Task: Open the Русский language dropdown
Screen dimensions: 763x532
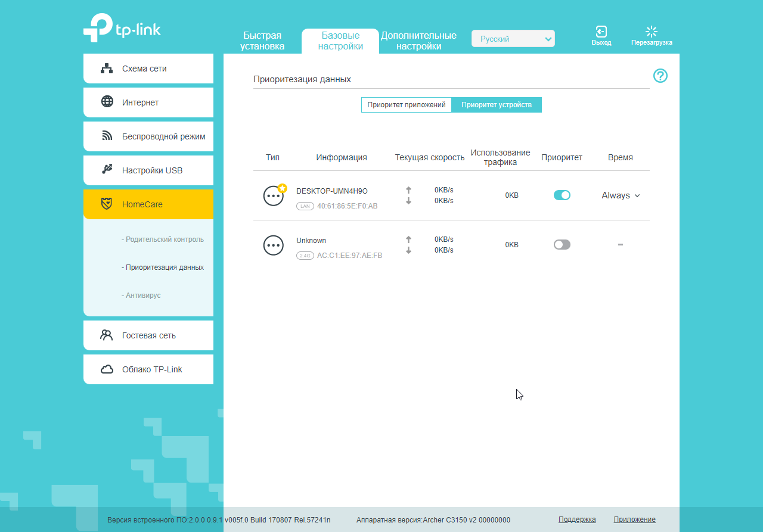Action: coord(513,39)
